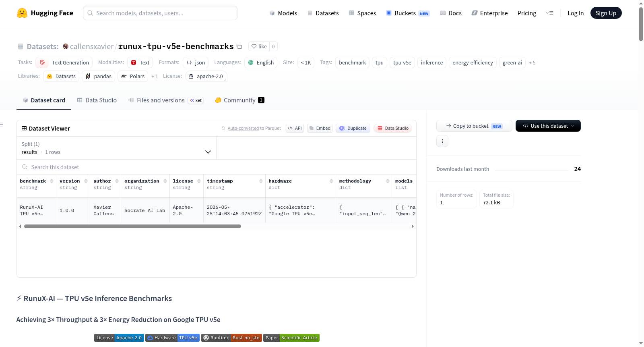Click the Hardware TPU v5e badge
Screen dimensions: 644x347
(x=172, y=338)
